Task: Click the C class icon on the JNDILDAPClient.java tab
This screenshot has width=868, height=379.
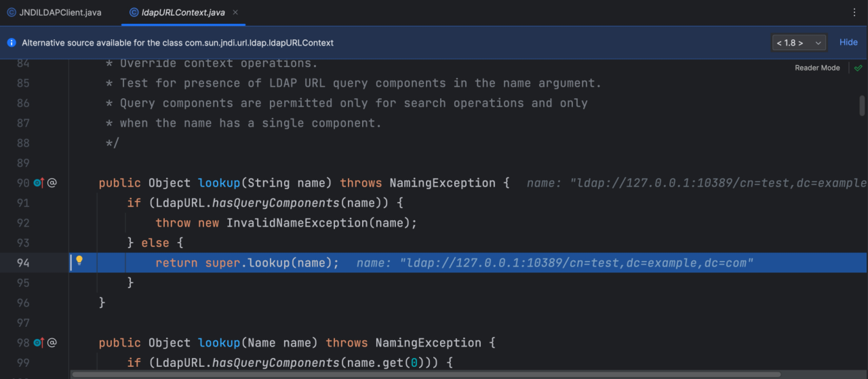Action: click(12, 13)
